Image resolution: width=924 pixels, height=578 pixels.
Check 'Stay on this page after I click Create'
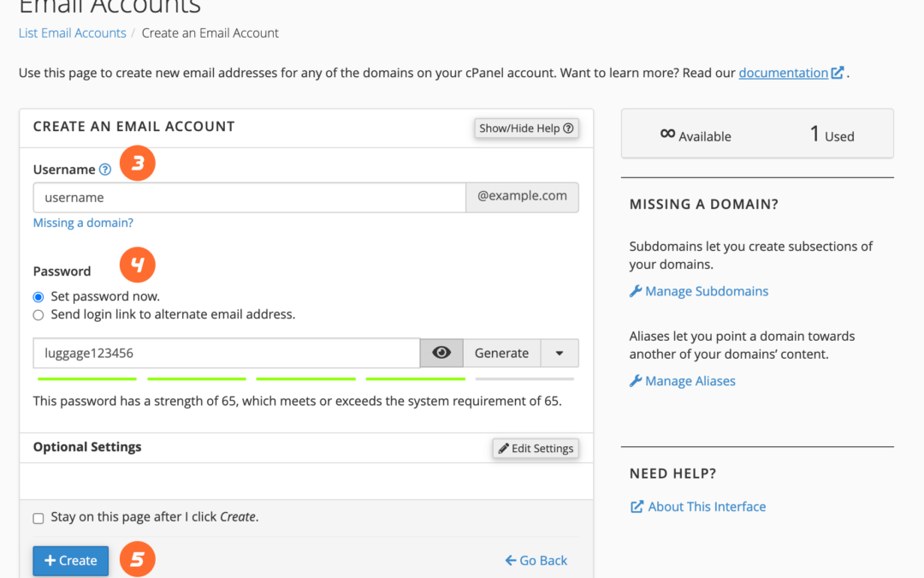pyautogui.click(x=38, y=518)
